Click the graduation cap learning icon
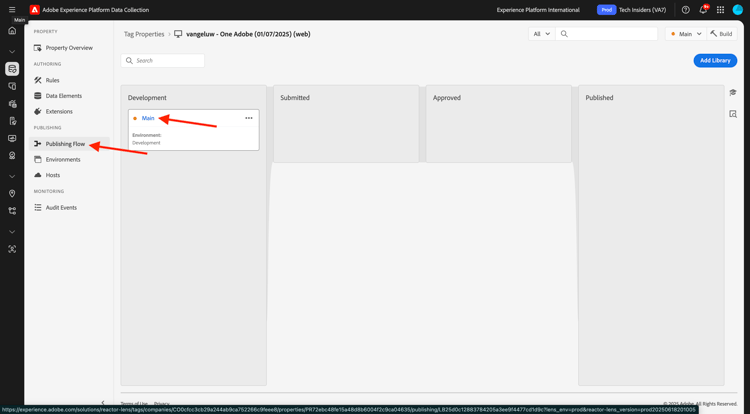750x414 pixels. (x=733, y=92)
